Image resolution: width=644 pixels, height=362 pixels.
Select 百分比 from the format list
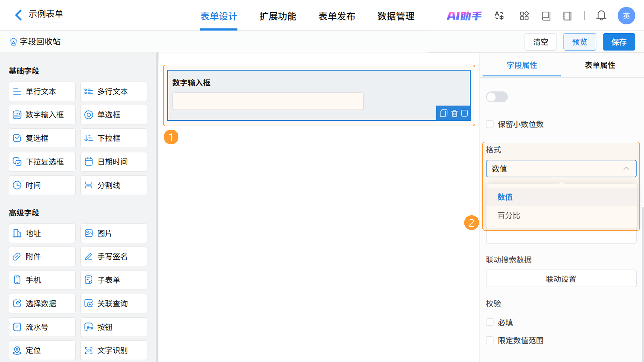(x=508, y=215)
